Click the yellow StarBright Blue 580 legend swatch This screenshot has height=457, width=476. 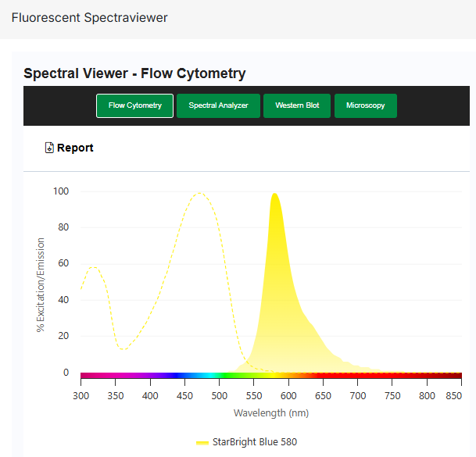[202, 442]
